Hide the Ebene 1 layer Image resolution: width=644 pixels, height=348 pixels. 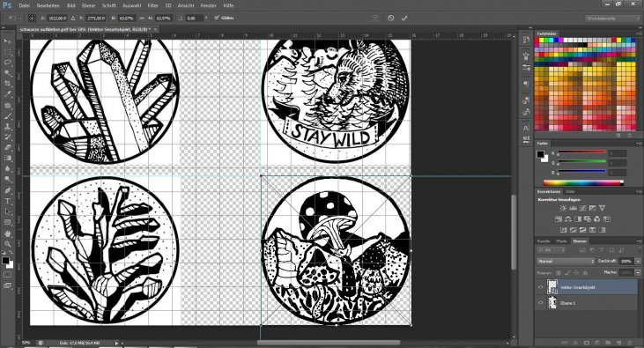click(541, 303)
